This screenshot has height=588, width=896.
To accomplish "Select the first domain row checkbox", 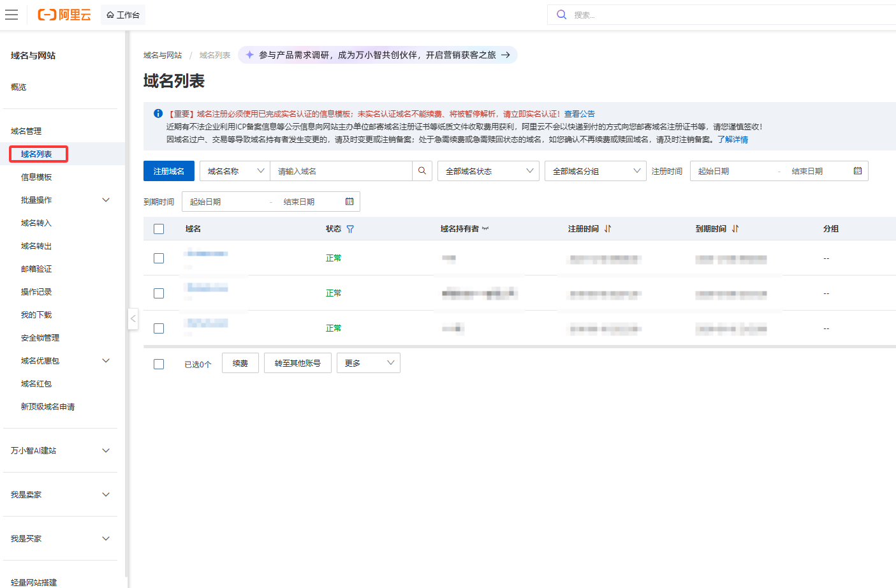I will coord(159,258).
